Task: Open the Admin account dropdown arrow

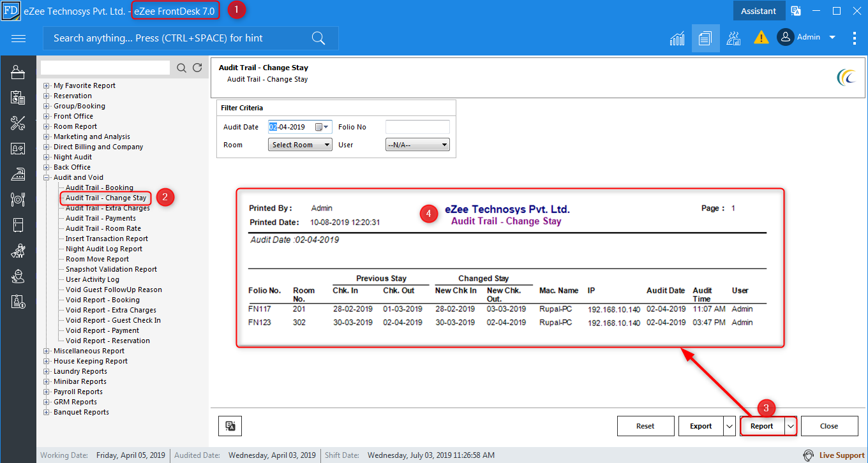Action: point(832,38)
